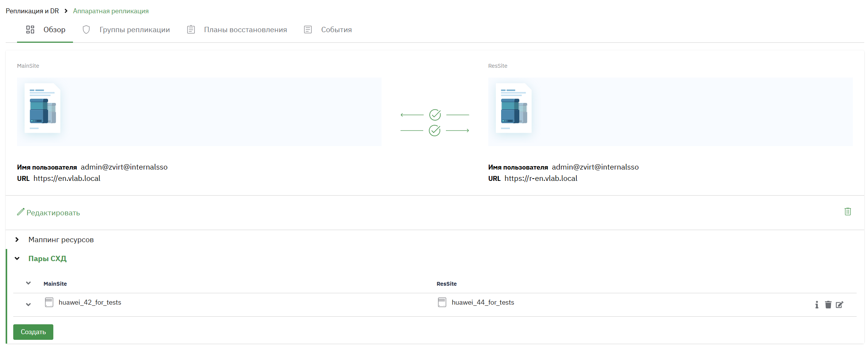
Task: Open Репликация и DR breadcrumb
Action: tap(32, 11)
